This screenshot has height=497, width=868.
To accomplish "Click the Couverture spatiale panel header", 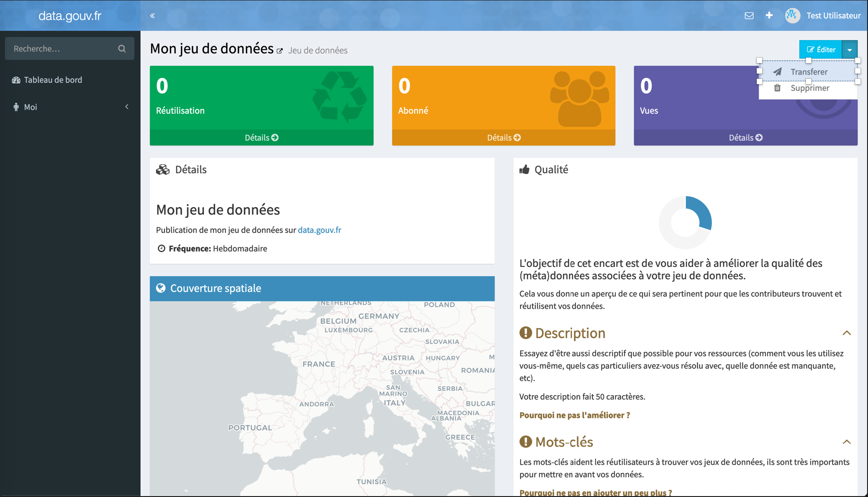I will point(322,289).
